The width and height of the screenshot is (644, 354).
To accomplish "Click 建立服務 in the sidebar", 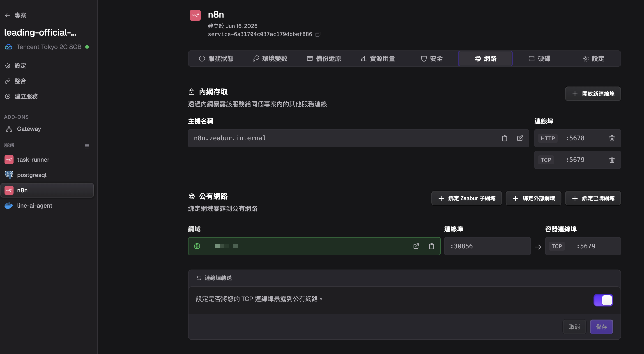I will 21,96.
